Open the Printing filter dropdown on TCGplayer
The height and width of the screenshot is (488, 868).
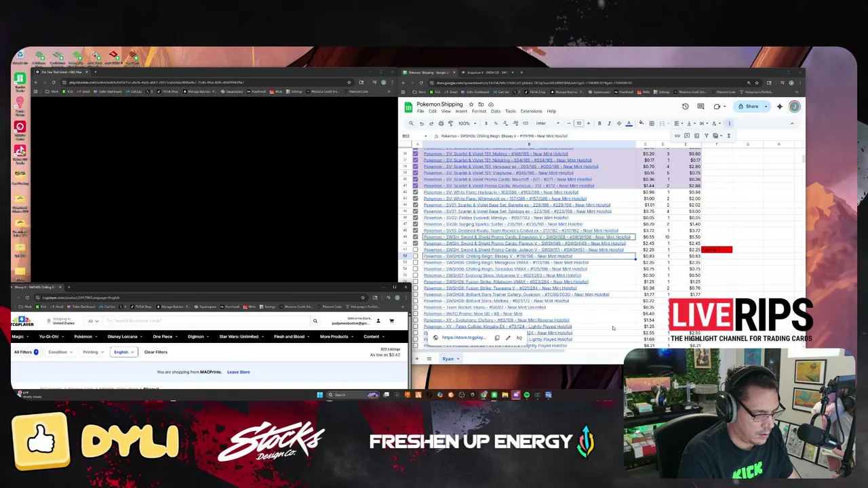pos(92,352)
